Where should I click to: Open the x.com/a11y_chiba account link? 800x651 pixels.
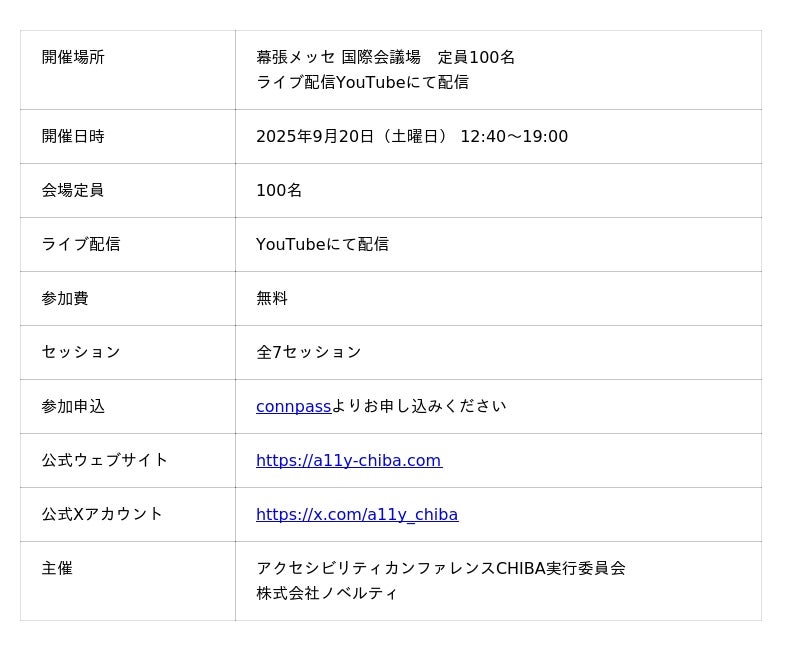pos(357,514)
